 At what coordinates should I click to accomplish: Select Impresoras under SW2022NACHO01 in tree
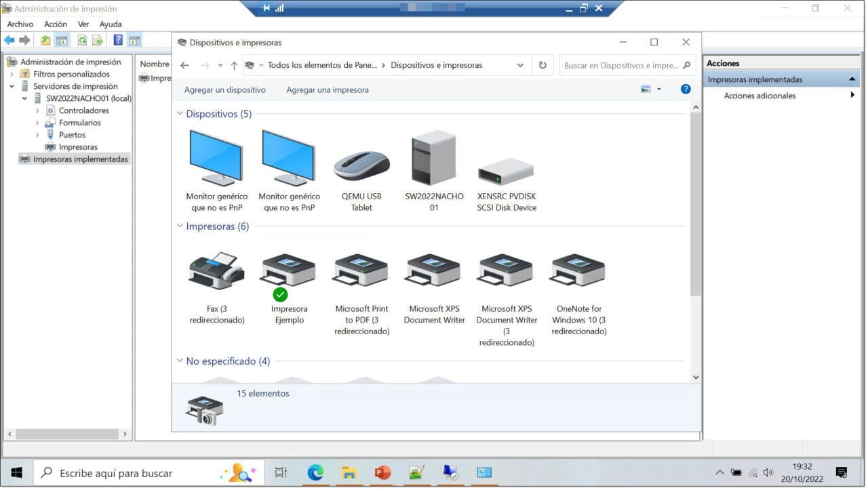(x=78, y=147)
